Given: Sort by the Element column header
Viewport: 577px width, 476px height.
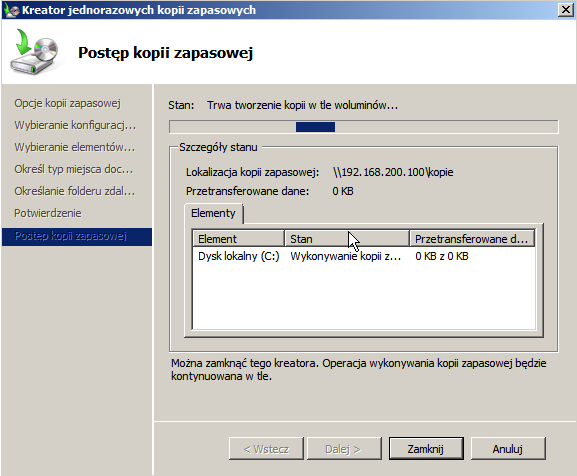Looking at the screenshot, I should (x=238, y=239).
